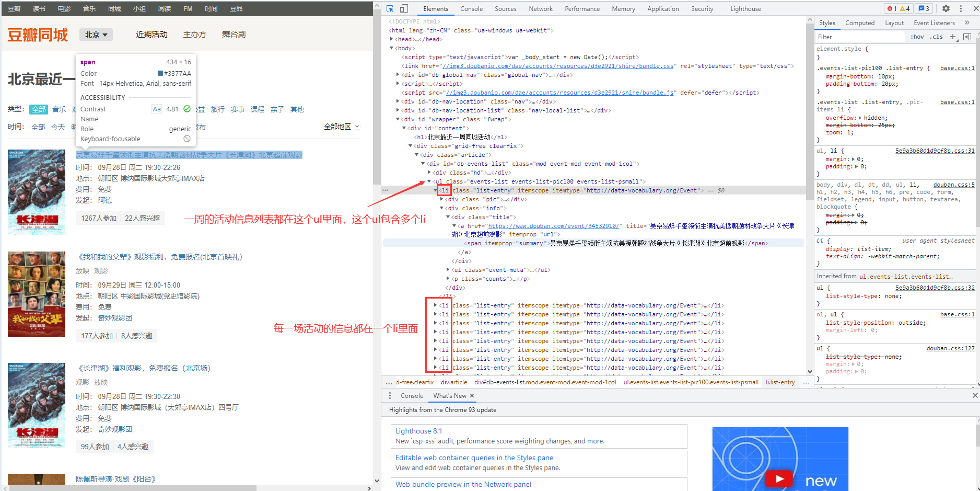Click the 豆瓣同城 logo
The height and width of the screenshot is (491, 980).
click(38, 35)
